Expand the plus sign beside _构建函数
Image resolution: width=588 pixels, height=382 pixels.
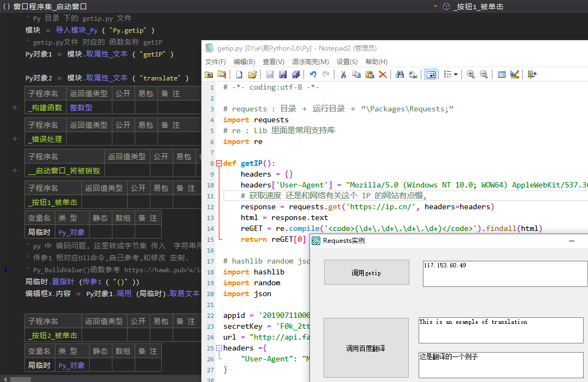[15, 108]
